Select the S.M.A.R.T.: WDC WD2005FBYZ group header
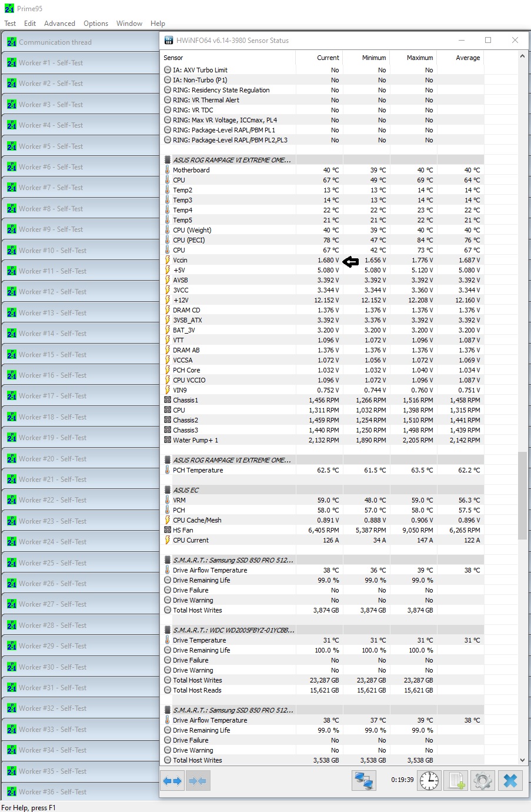The width and height of the screenshot is (531, 812). pyautogui.click(x=322, y=630)
